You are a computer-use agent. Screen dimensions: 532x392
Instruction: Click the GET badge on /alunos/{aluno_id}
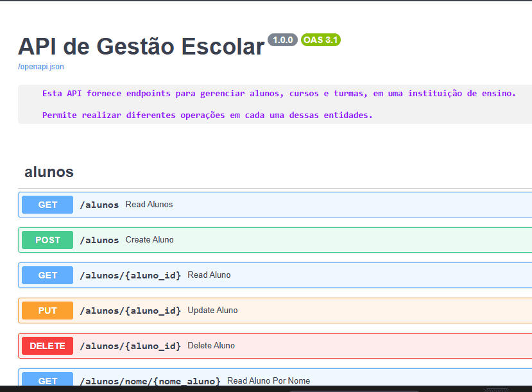(x=47, y=275)
